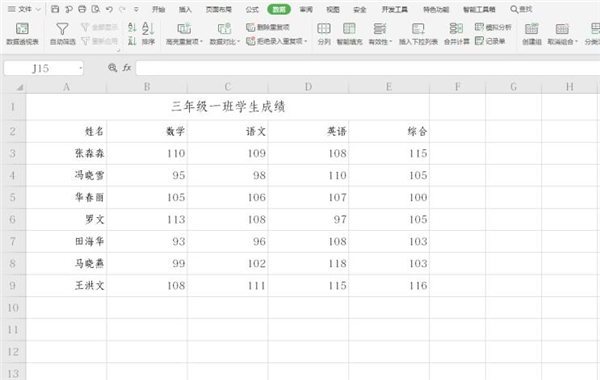Select 王洪文's 综合 score 116

pos(389,286)
